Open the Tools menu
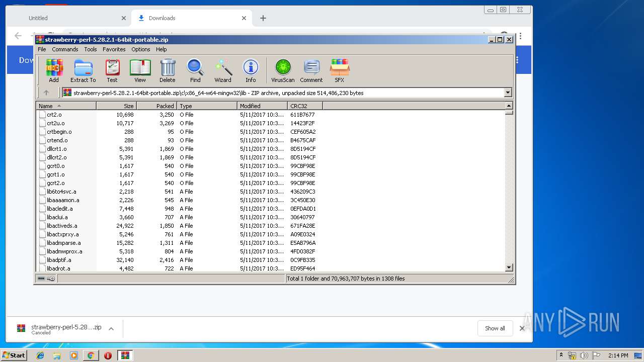The width and height of the screenshot is (644, 362). [x=91, y=49]
